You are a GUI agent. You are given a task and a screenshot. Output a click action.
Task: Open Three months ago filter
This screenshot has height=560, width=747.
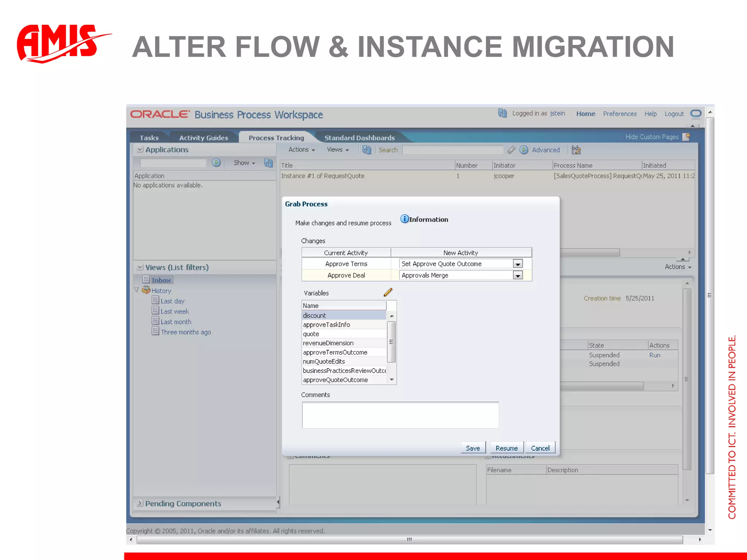pos(186,332)
